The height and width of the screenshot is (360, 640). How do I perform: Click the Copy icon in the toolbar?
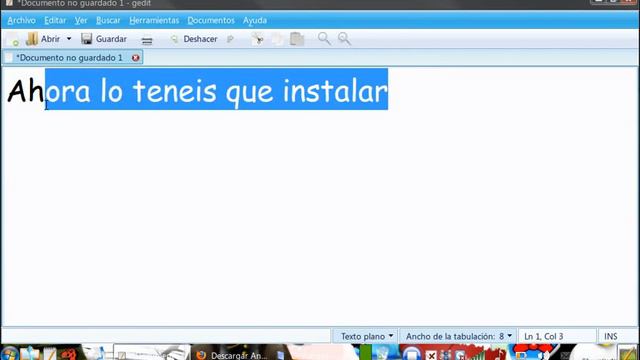tap(277, 39)
